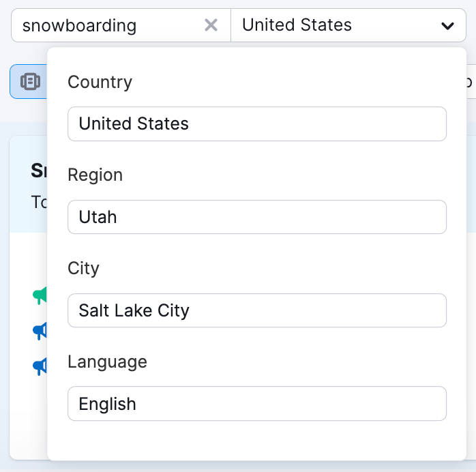This screenshot has height=472, width=476.
Task: Open the Region field showing Utah
Action: tap(256, 217)
